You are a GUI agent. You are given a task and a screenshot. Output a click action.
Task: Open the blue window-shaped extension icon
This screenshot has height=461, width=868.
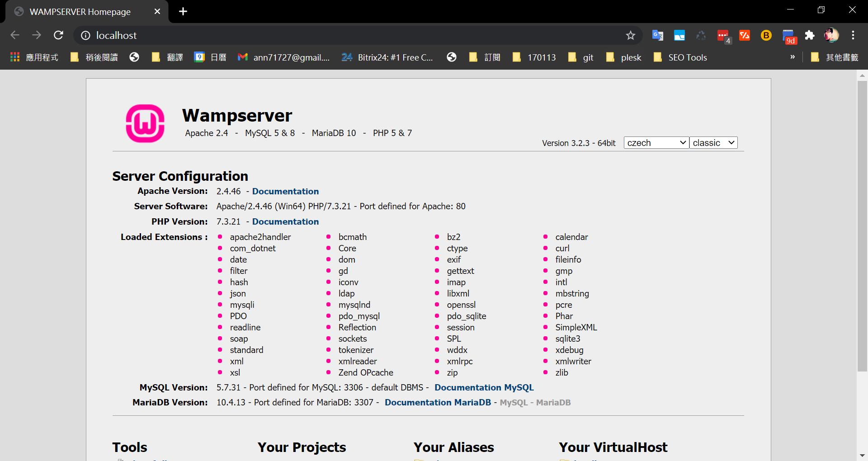tap(679, 35)
